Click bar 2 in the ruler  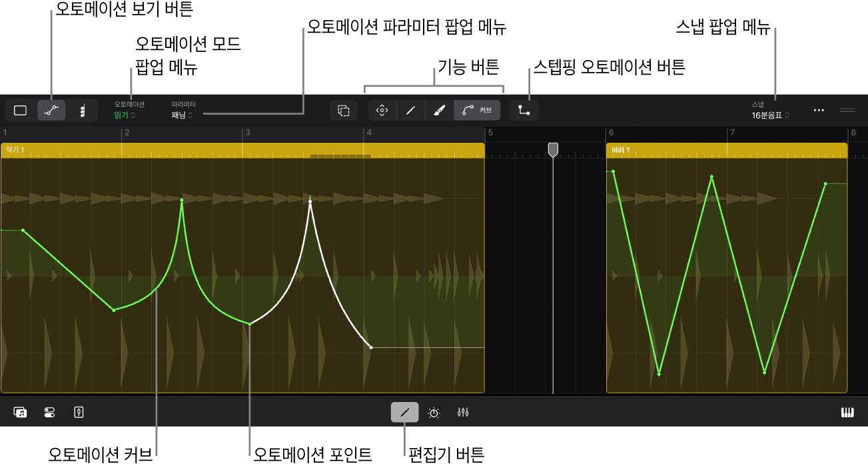point(127,133)
